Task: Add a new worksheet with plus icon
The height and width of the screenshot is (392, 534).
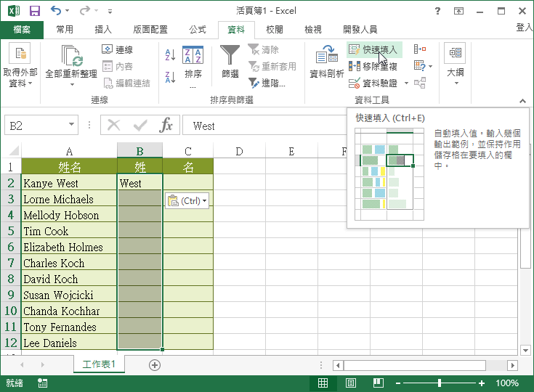Action: (x=155, y=365)
